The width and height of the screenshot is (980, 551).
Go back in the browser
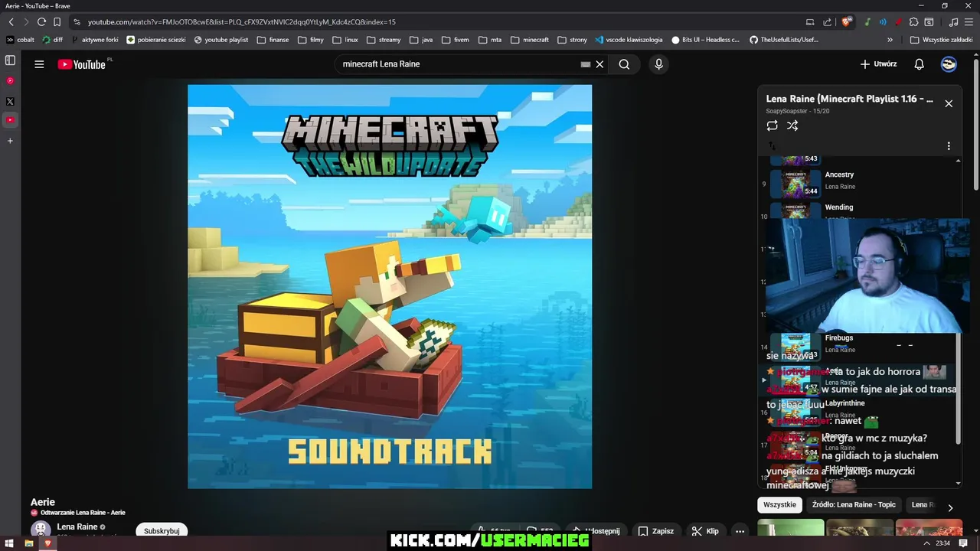click(11, 22)
